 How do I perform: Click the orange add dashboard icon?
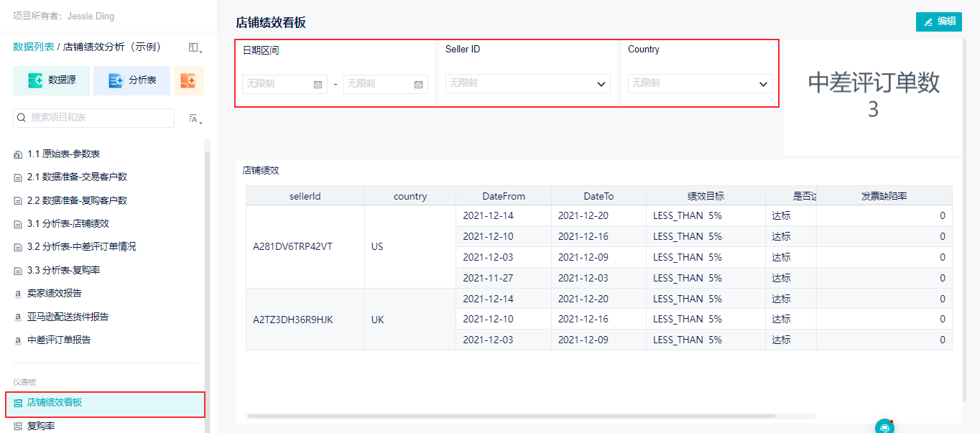tap(188, 81)
